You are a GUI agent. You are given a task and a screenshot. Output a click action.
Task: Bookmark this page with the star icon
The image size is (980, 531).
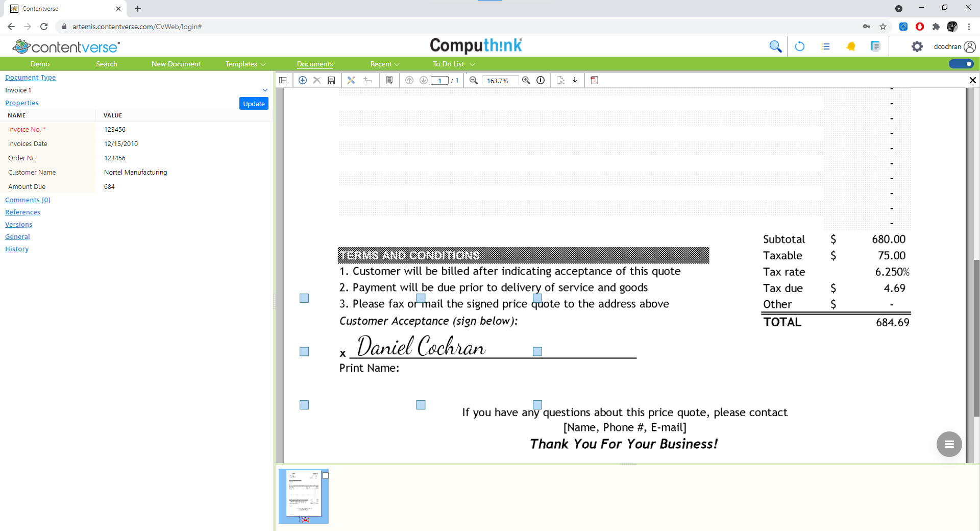(883, 27)
